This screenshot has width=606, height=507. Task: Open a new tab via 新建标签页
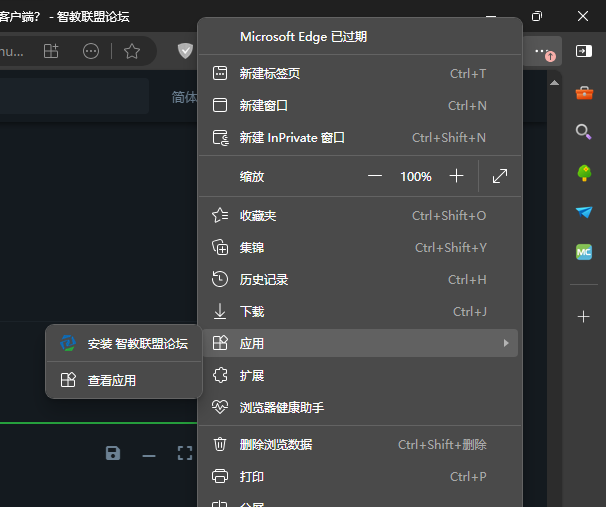click(360, 73)
